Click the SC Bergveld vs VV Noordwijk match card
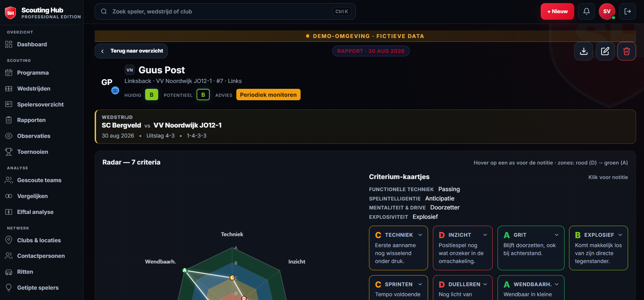This screenshot has height=300, width=644. click(365, 126)
